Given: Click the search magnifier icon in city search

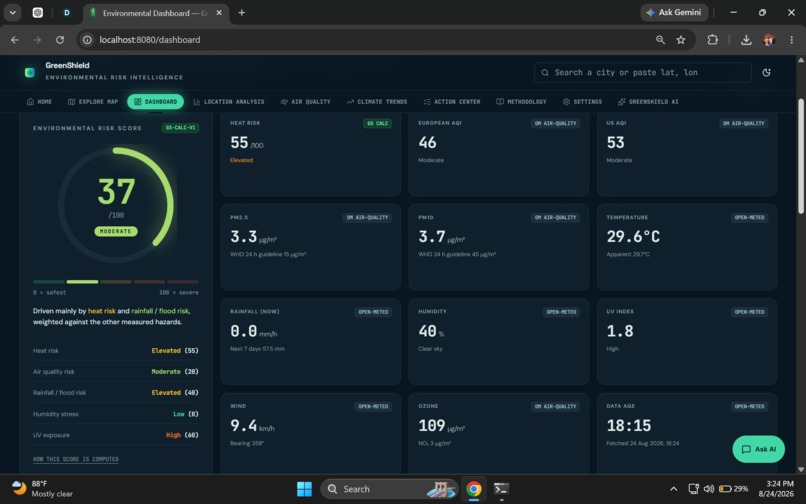Looking at the screenshot, I should coord(545,73).
